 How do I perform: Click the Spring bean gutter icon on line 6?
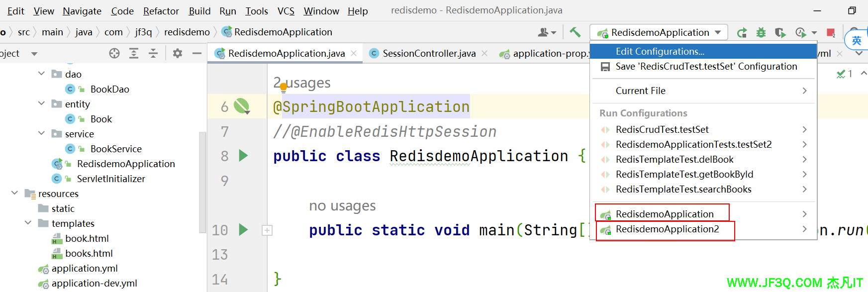pyautogui.click(x=242, y=106)
